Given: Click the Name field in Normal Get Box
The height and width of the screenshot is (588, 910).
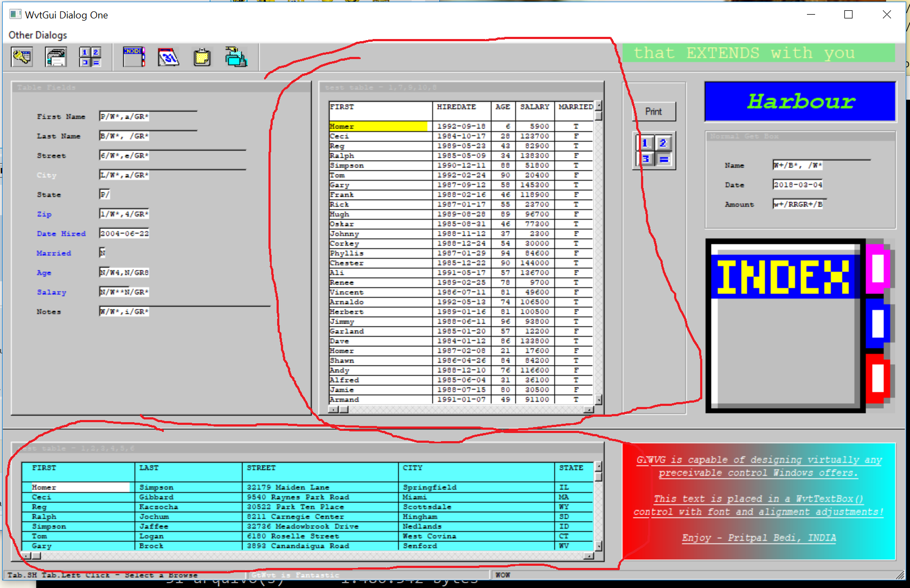Looking at the screenshot, I should pyautogui.click(x=822, y=165).
